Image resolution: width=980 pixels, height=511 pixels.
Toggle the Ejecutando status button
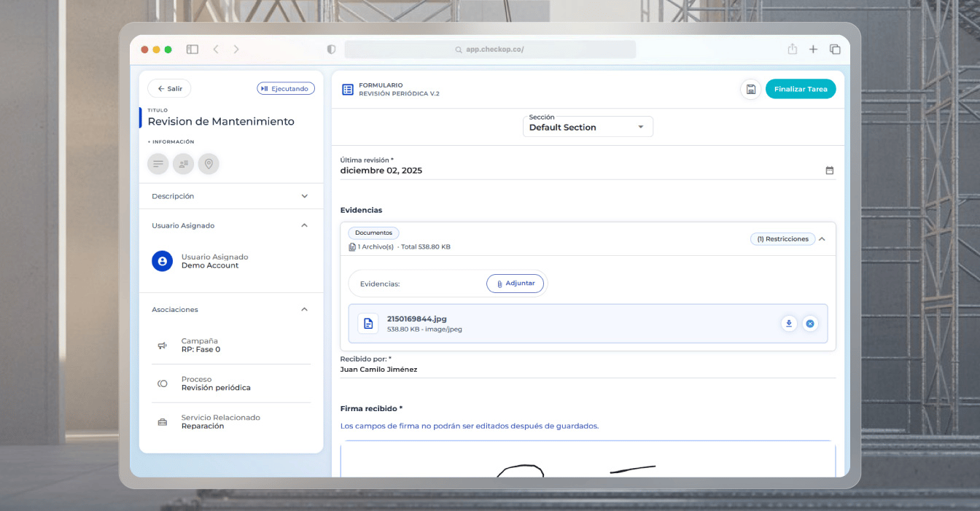click(x=286, y=88)
